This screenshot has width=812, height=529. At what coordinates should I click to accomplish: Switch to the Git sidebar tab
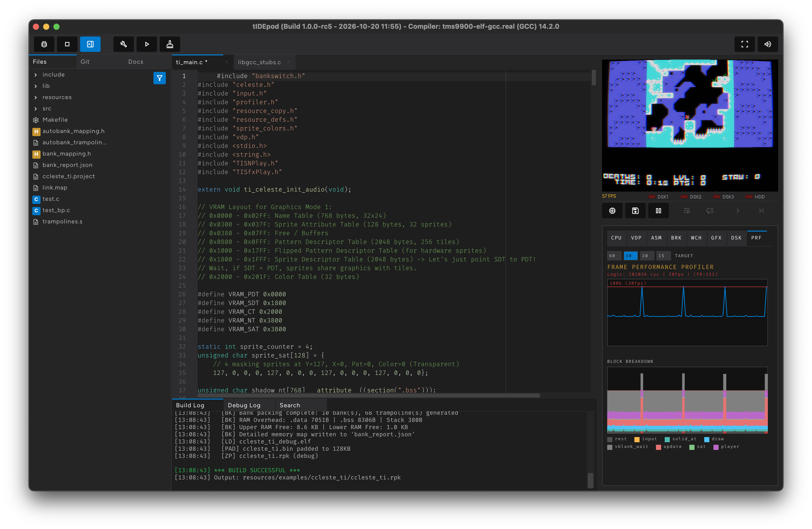[85, 62]
